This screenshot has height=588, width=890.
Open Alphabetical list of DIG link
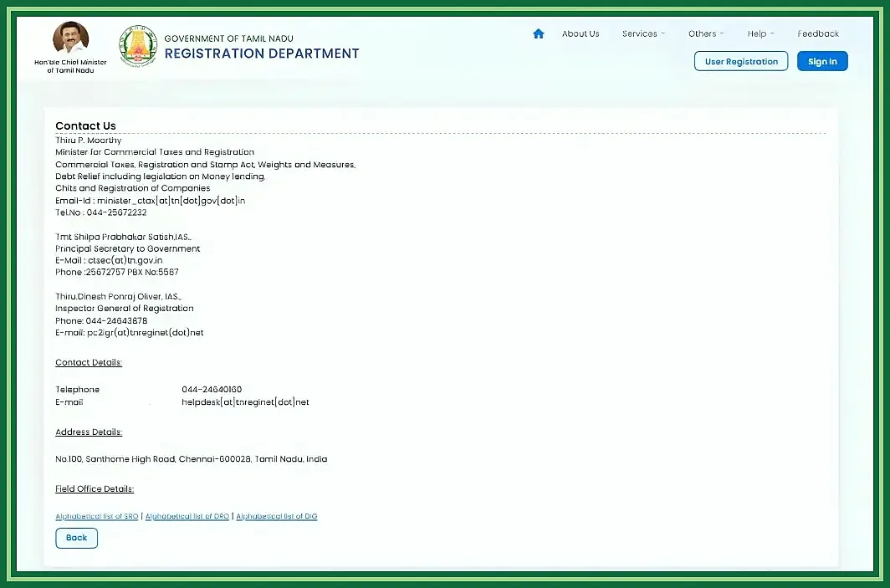pyautogui.click(x=276, y=516)
